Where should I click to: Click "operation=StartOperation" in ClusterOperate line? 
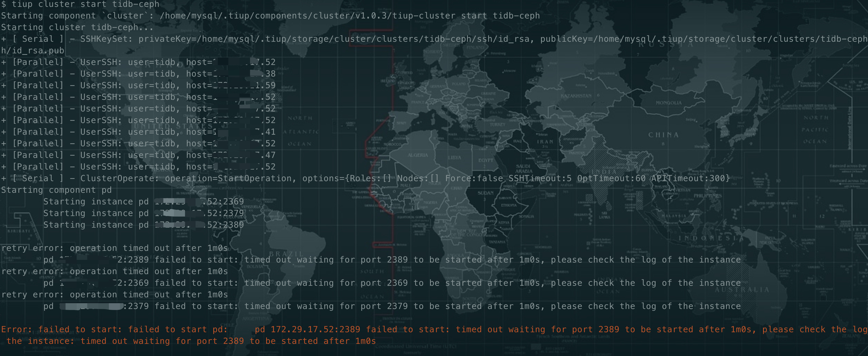point(228,179)
